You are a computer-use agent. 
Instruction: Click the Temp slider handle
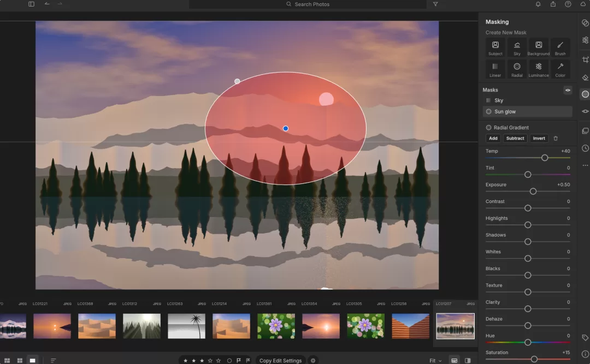click(x=545, y=158)
